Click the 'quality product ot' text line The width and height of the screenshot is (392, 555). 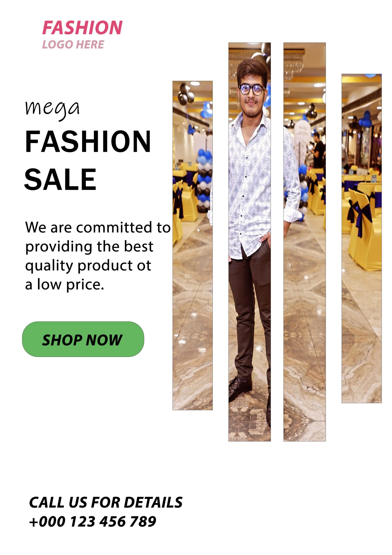(88, 266)
